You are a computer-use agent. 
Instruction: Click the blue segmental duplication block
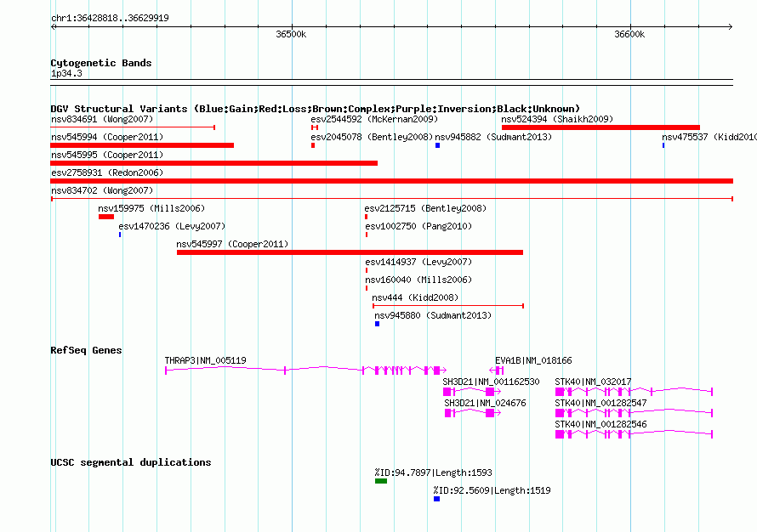[436, 499]
